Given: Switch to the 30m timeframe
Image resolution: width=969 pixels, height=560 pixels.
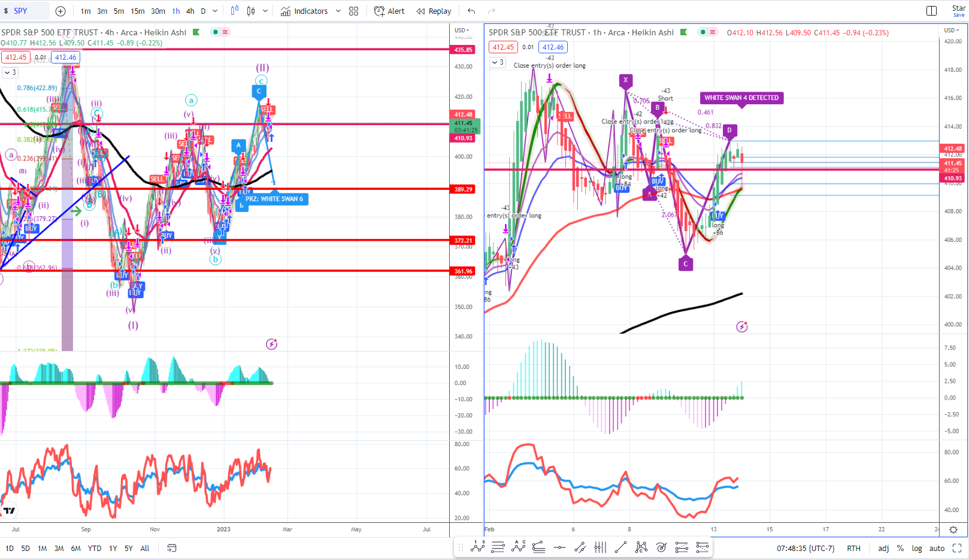Looking at the screenshot, I should point(158,11).
